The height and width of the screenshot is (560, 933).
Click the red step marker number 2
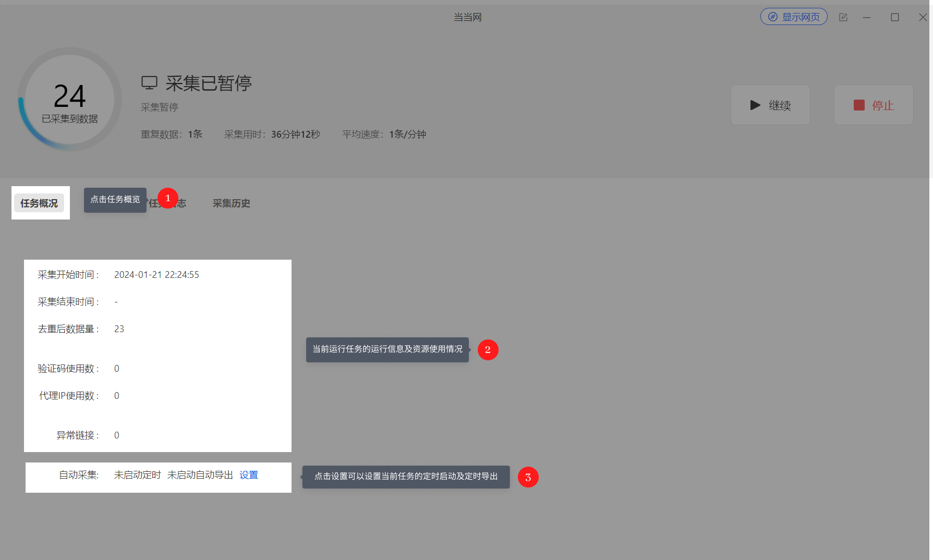coord(488,349)
